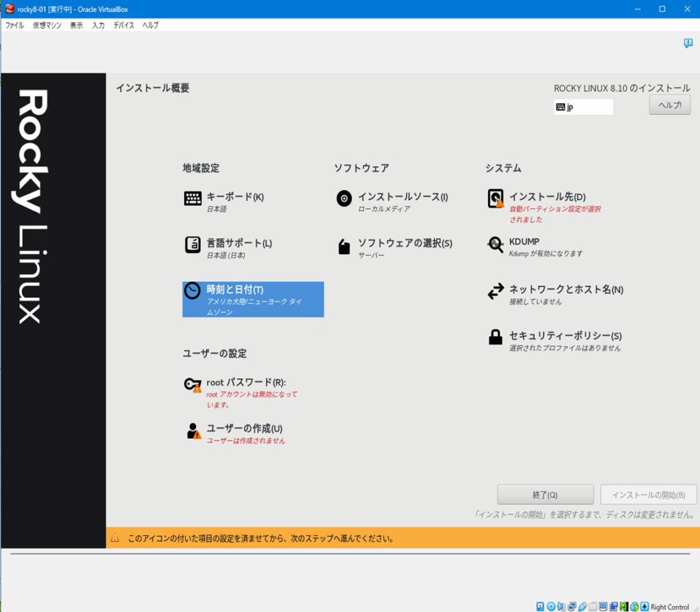Open キーボード(K) settings link
This screenshot has width=700, height=612.
pos(235,196)
